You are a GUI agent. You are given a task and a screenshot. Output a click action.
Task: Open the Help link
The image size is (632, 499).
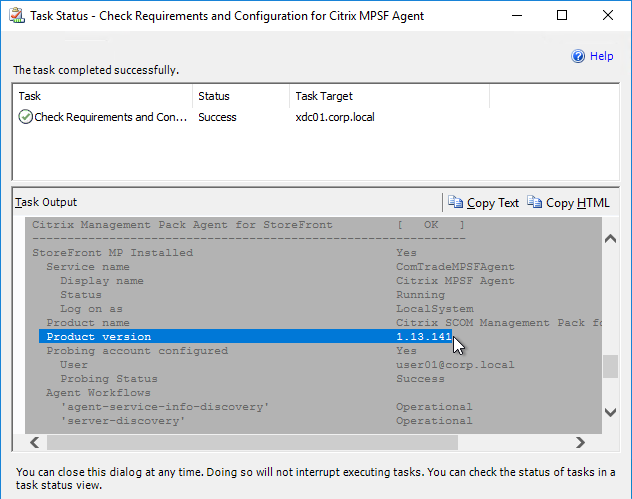[x=601, y=56]
